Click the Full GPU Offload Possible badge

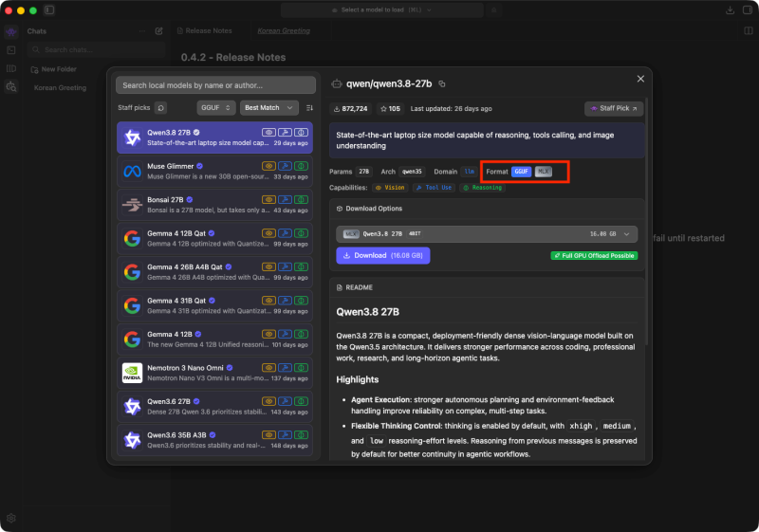tap(594, 256)
